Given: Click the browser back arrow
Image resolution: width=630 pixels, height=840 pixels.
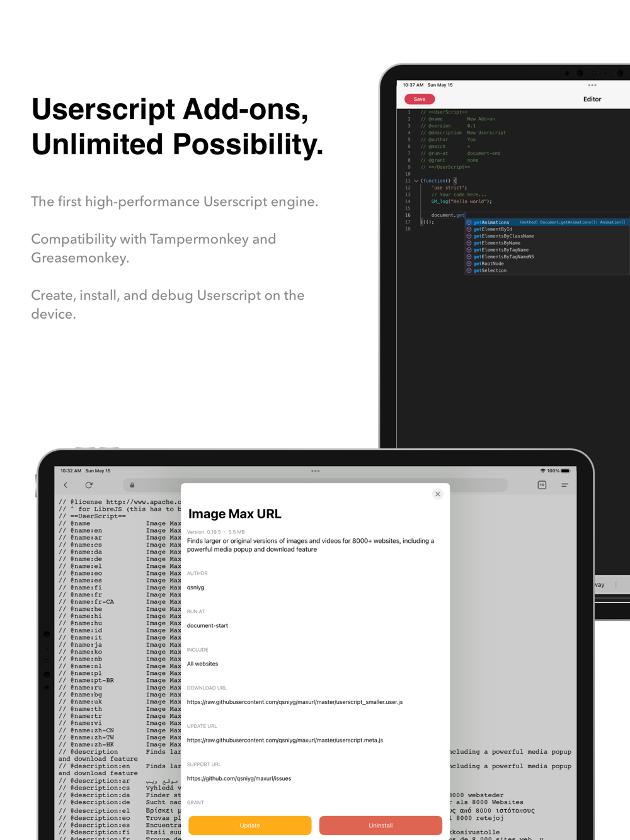Looking at the screenshot, I should (66, 485).
